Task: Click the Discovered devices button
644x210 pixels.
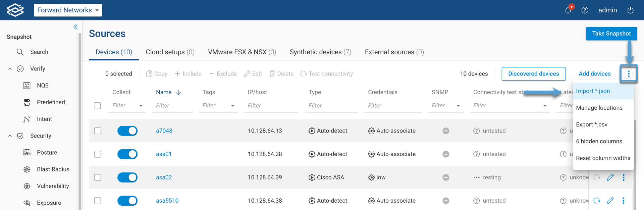Action: point(534,74)
